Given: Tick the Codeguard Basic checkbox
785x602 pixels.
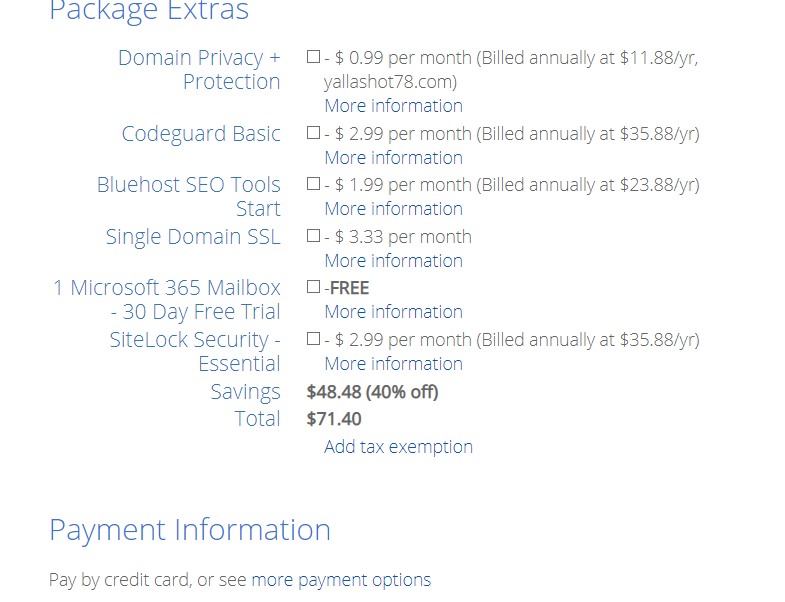Looking at the screenshot, I should (x=313, y=133).
